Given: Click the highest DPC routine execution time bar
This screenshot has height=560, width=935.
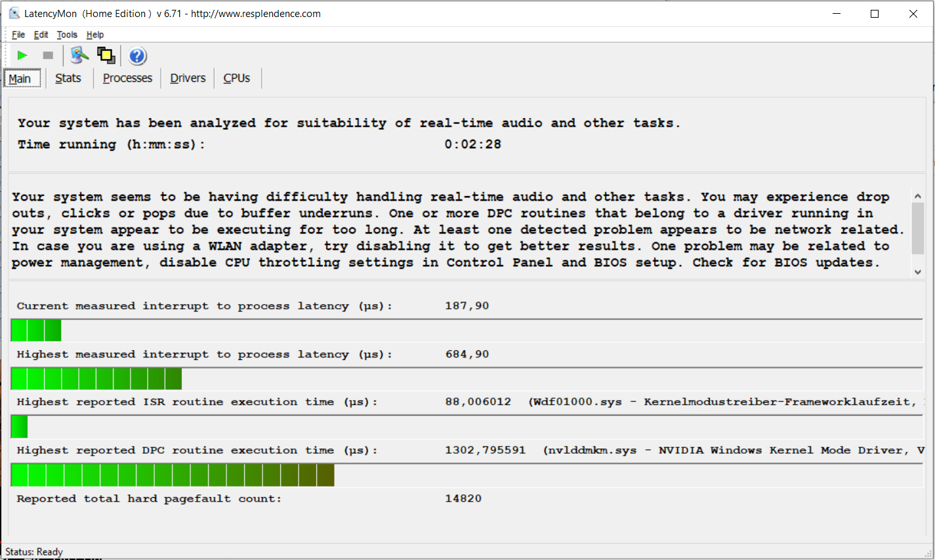Looking at the screenshot, I should [173, 475].
